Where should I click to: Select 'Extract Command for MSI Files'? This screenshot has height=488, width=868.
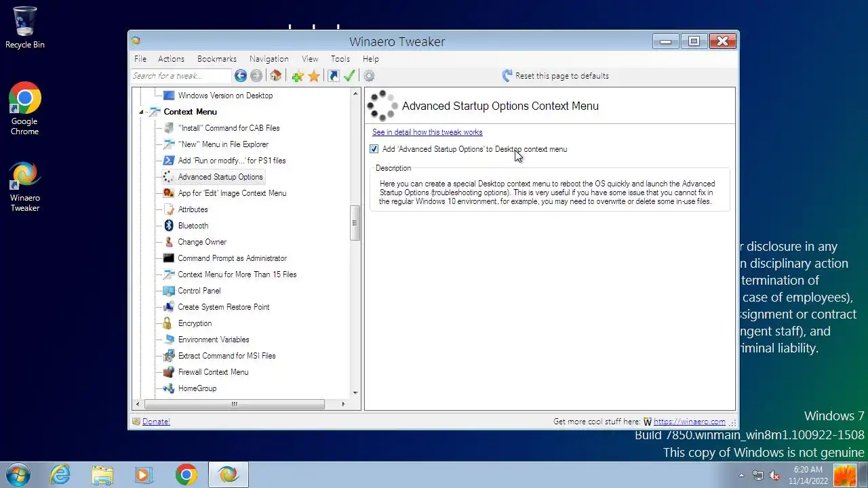click(226, 356)
